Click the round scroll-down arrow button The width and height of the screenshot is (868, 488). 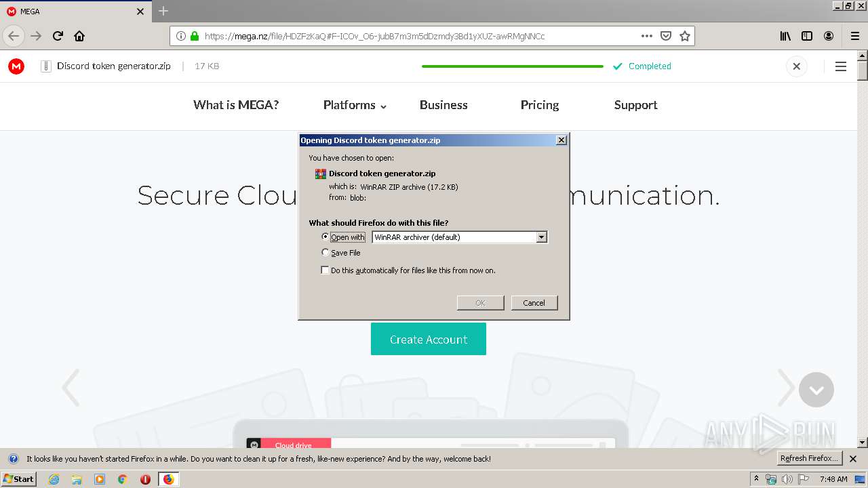(x=816, y=390)
